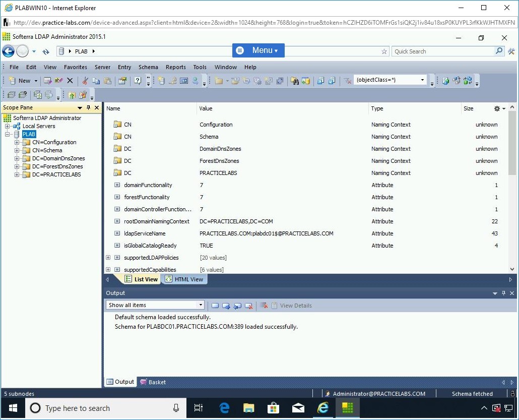Click the up-level folder icon
Image resolution: width=519 pixels, height=420 pixels.
click(x=72, y=95)
